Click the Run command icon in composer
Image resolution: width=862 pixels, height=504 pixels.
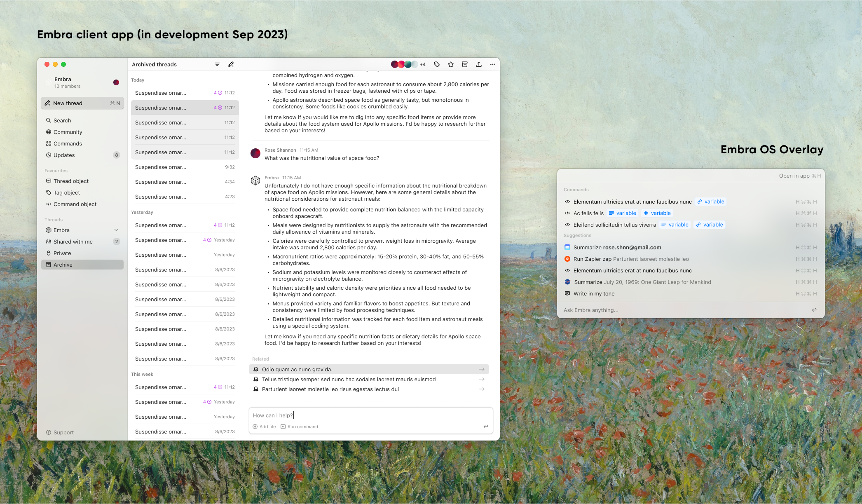(283, 427)
